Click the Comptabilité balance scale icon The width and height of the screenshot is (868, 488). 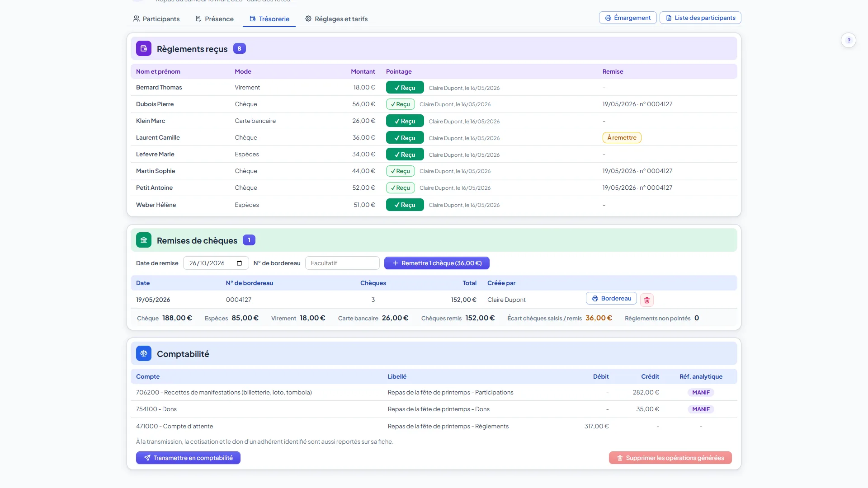click(144, 353)
